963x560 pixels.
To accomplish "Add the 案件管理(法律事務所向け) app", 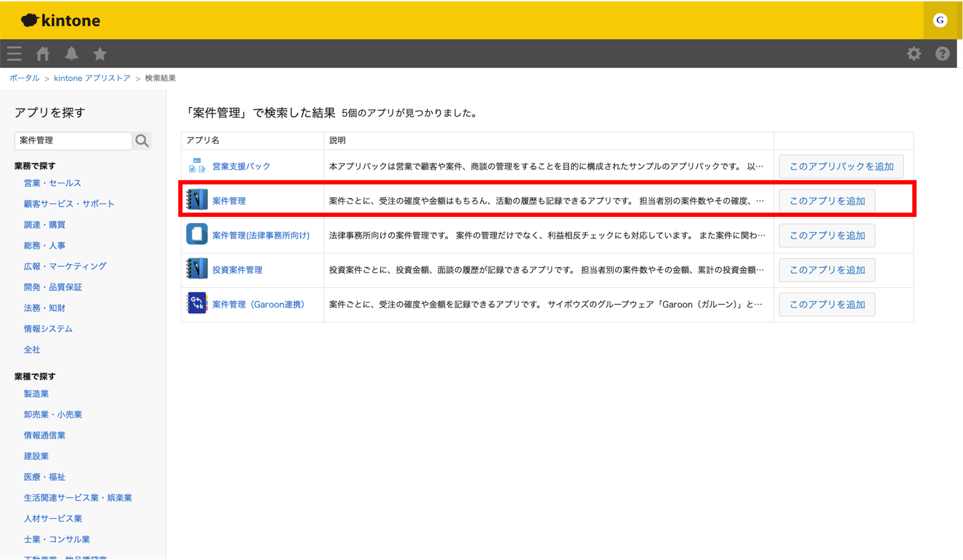I will tap(827, 235).
